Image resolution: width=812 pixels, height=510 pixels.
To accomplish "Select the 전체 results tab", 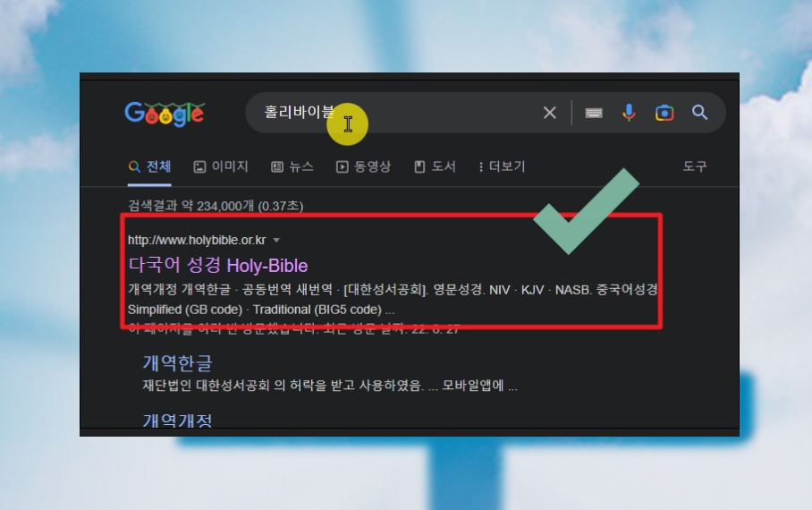I will coord(149,166).
